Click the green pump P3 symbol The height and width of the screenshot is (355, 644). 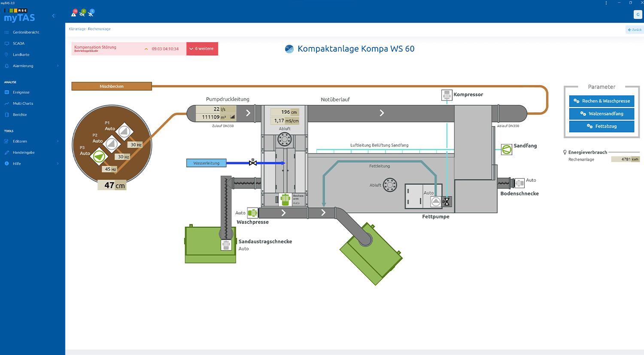pyautogui.click(x=99, y=156)
